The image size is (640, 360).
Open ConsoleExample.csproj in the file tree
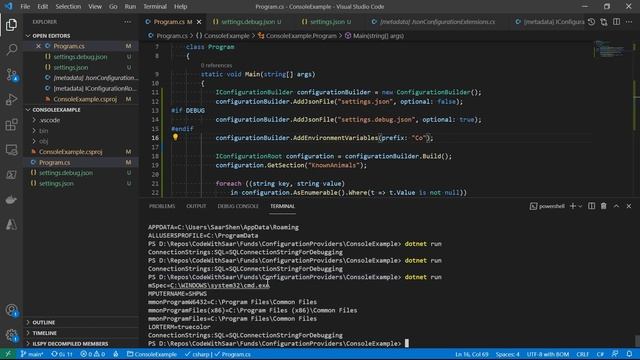point(71,152)
